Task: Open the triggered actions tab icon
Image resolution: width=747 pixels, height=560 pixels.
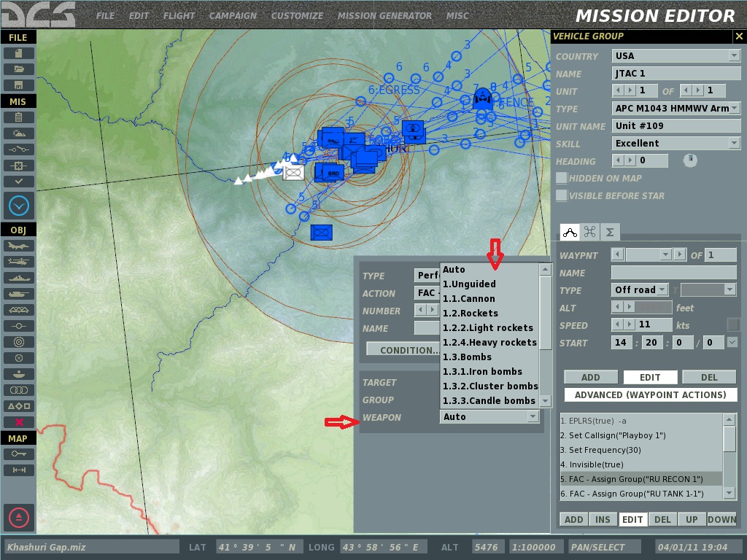Action: (589, 232)
